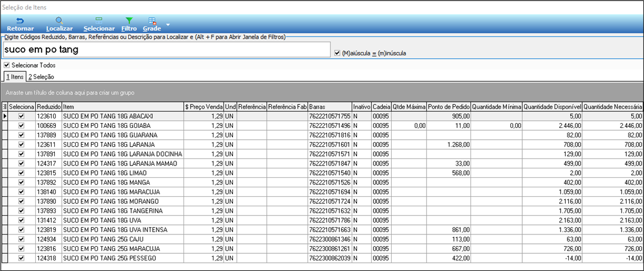Sort by the Quantidade Necessária column header

pos(613,107)
